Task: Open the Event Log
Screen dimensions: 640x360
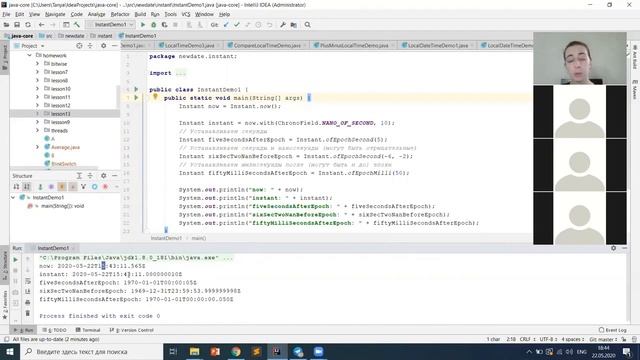Action: point(613,330)
